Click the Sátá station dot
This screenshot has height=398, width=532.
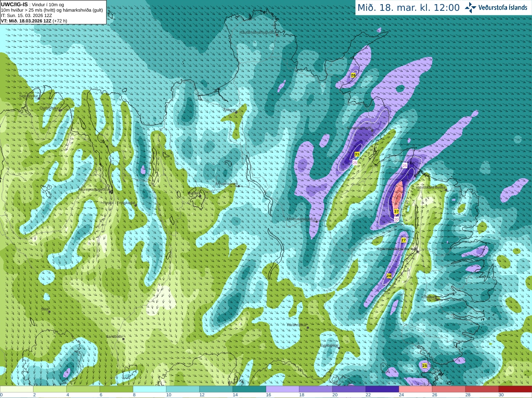[x=49, y=312]
